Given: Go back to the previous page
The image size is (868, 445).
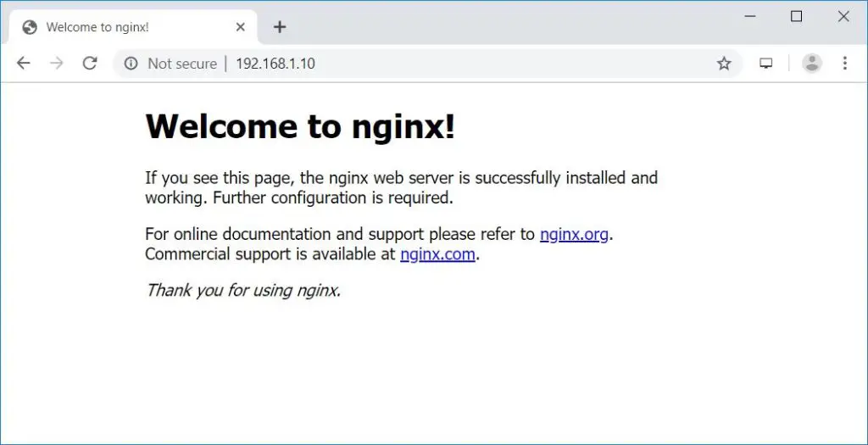Looking at the screenshot, I should pos(23,64).
